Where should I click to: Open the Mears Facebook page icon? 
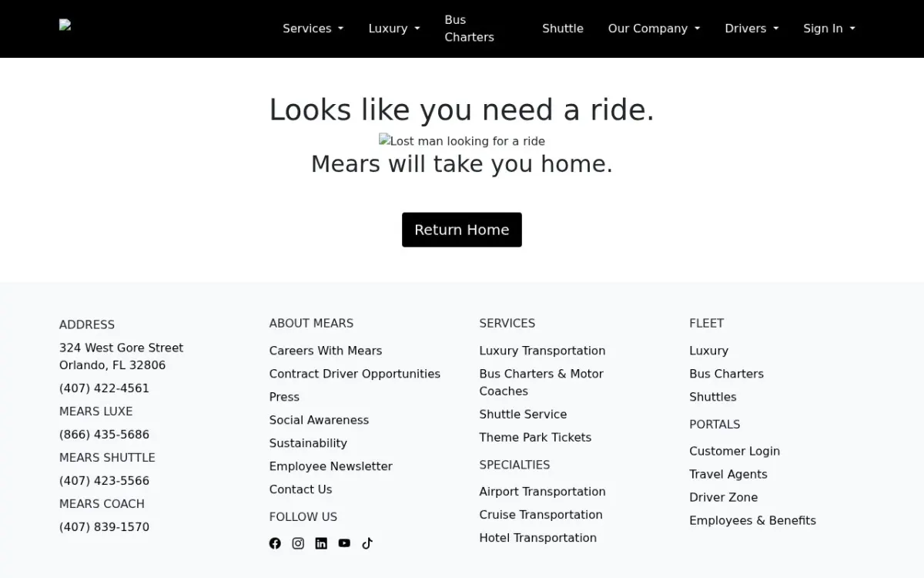point(275,543)
